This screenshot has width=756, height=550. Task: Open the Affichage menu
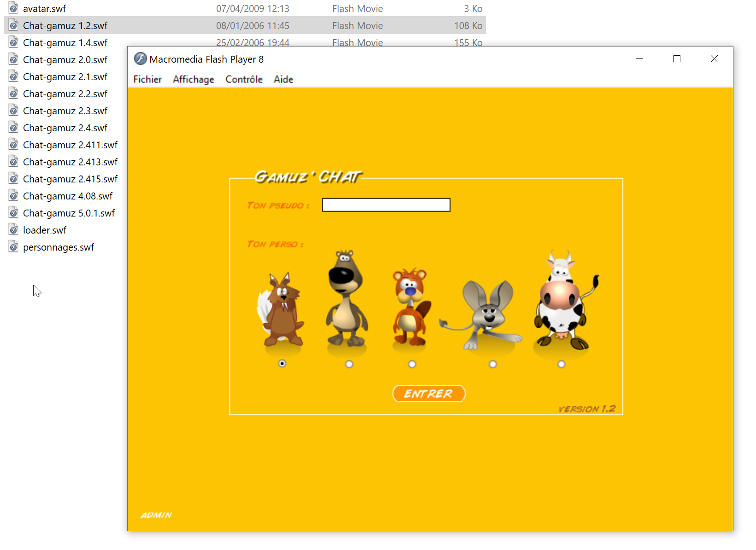point(193,79)
